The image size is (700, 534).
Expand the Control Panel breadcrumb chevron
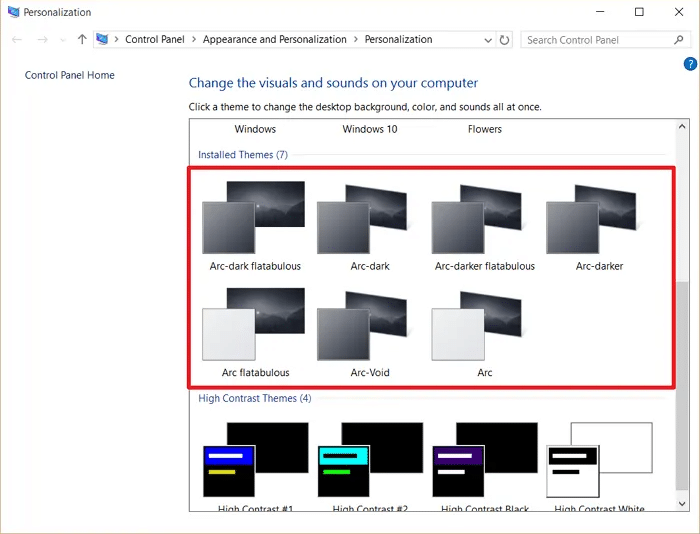[x=194, y=40]
